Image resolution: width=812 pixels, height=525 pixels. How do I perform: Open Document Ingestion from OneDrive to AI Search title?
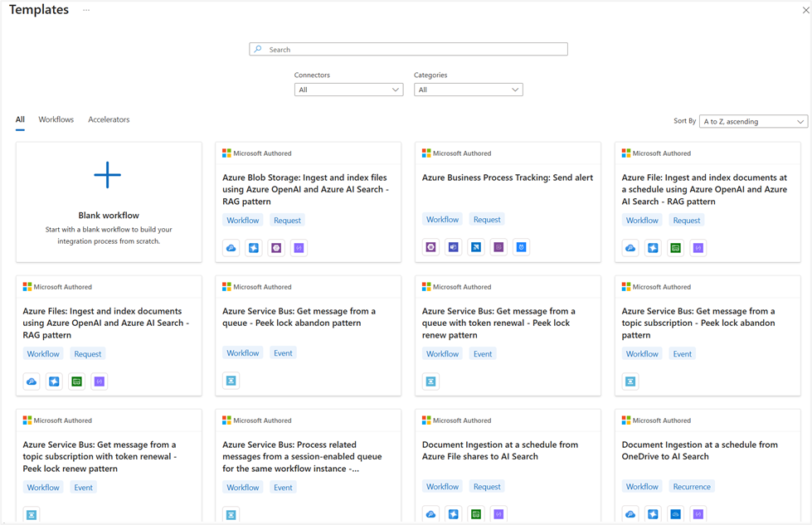(x=700, y=450)
